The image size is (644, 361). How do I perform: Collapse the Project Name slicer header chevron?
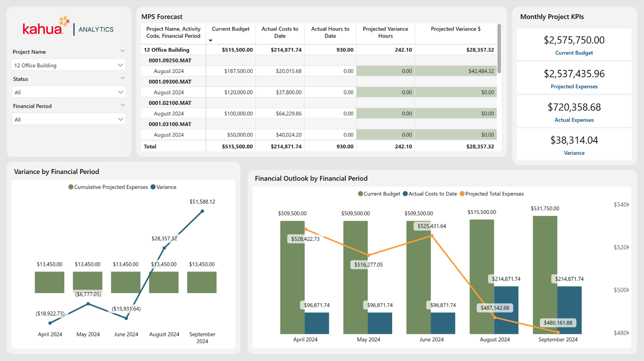pos(122,51)
